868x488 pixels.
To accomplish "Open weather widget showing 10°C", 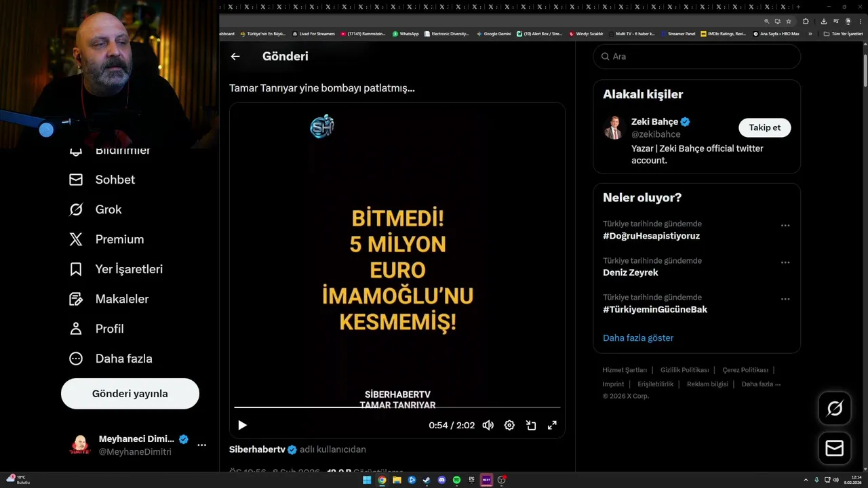I will tap(18, 480).
